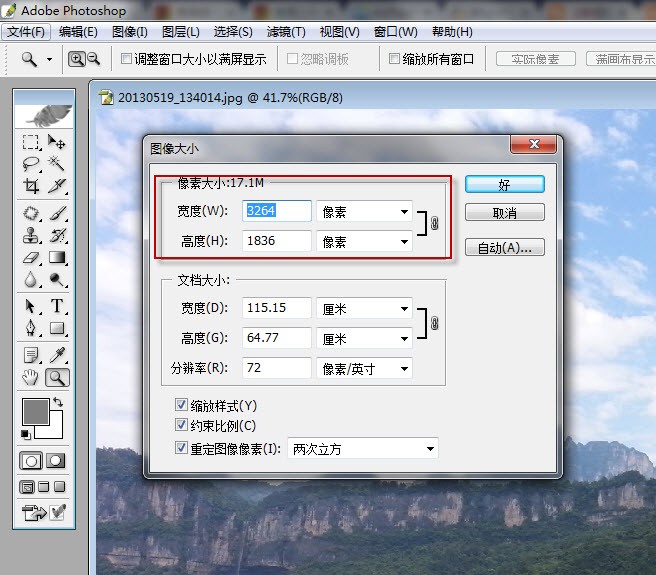Select the Hand tool

31,377
